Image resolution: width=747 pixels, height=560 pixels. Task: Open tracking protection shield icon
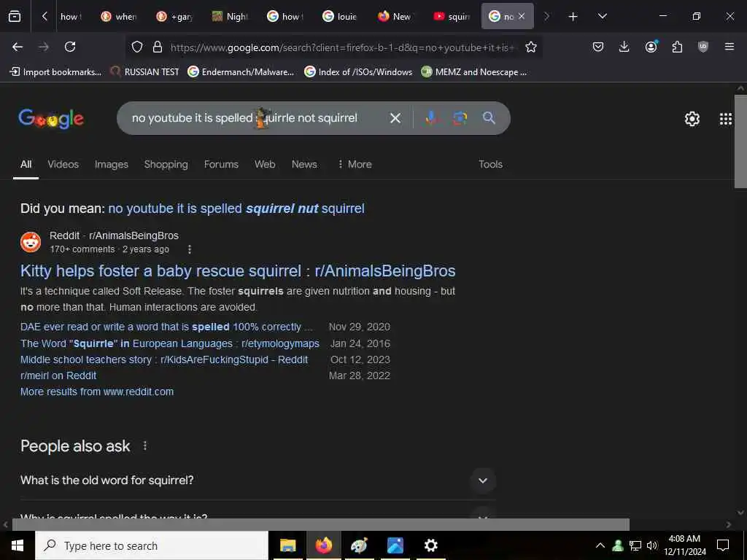click(137, 47)
